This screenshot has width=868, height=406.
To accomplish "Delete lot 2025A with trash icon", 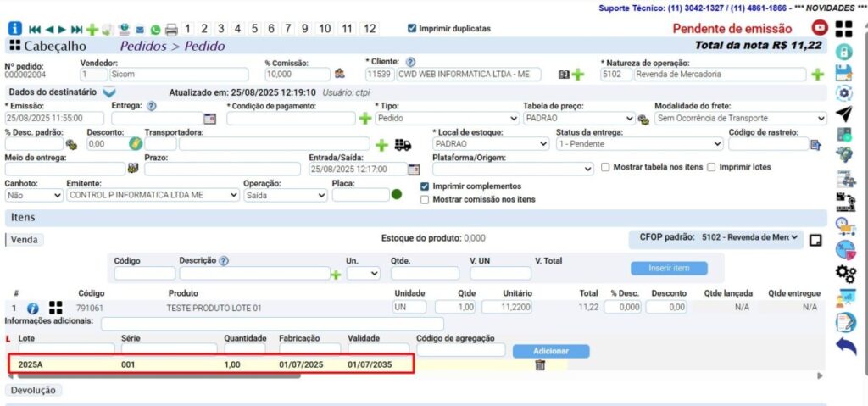I will point(540,365).
